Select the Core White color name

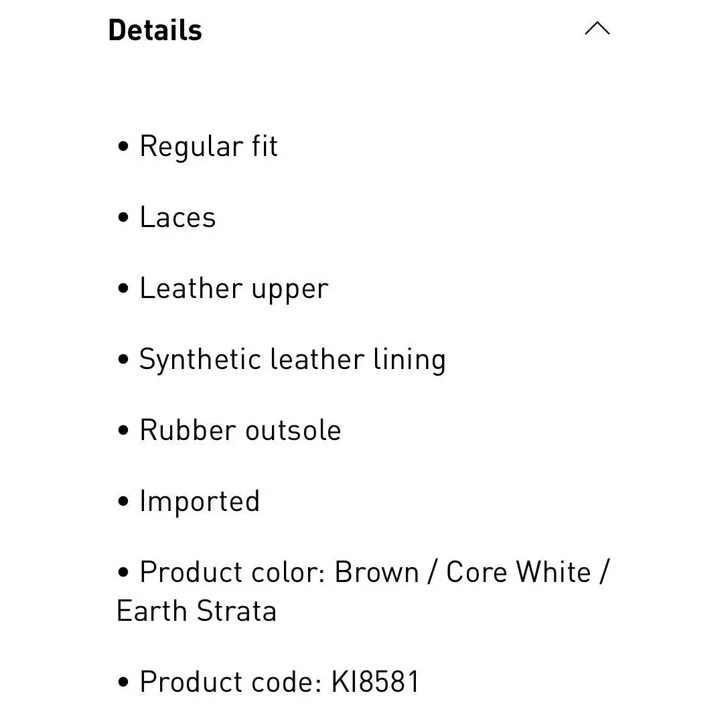(518, 572)
